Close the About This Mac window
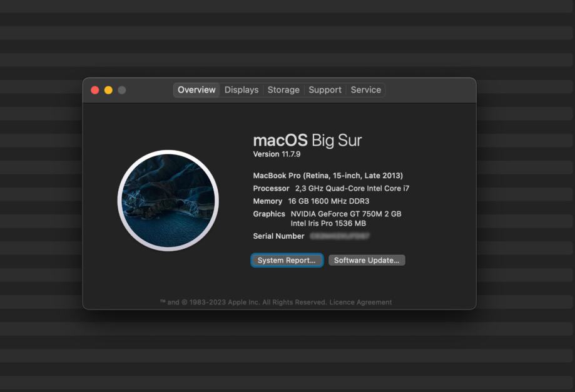575x392 pixels. click(x=95, y=90)
